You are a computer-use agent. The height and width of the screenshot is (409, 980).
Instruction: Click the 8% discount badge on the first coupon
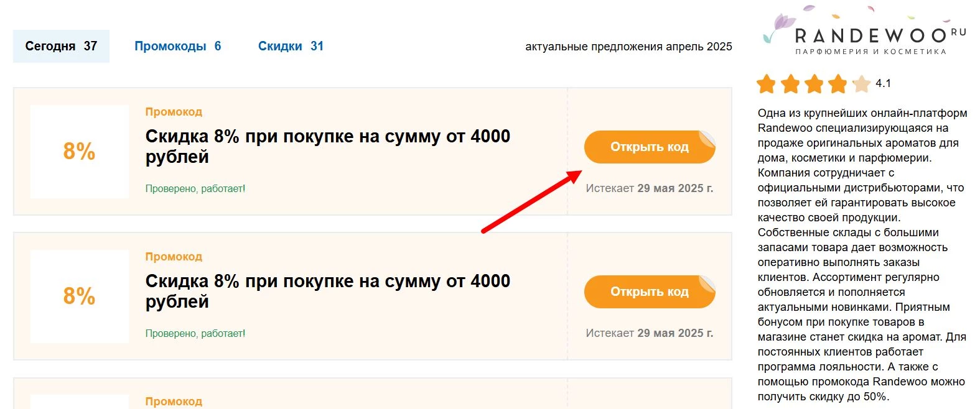coord(80,151)
